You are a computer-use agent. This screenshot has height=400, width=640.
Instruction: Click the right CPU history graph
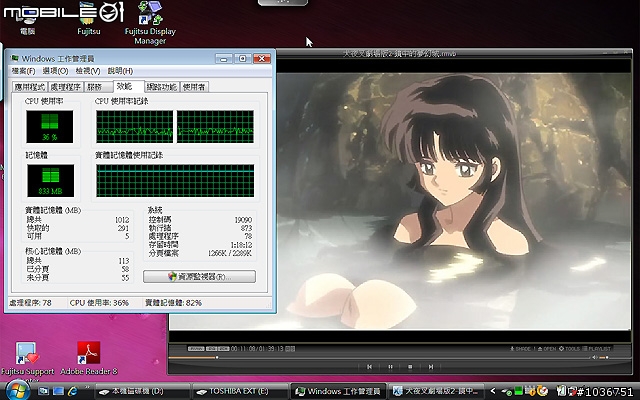coord(215,127)
